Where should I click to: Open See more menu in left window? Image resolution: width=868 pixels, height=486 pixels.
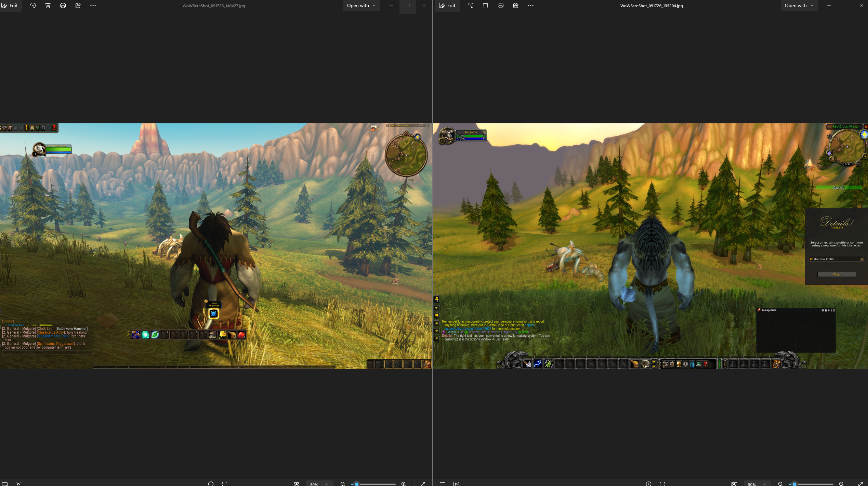tap(93, 5)
